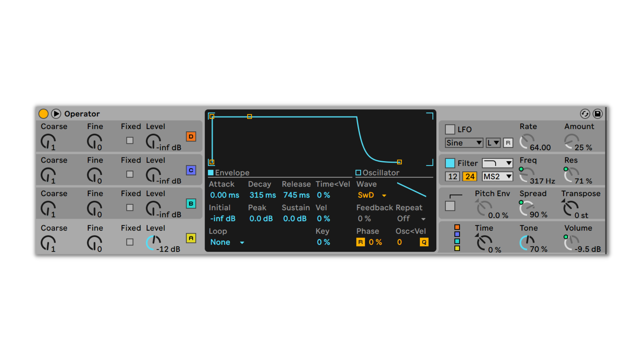Open the MS2 filter circuit dropdown
Viewport: 644px width, 362px height.
click(497, 176)
